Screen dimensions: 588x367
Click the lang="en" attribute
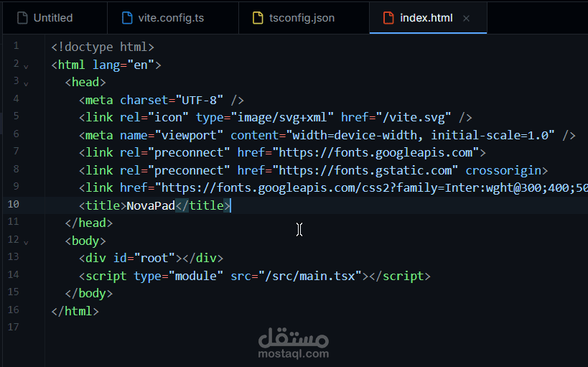click(x=123, y=65)
